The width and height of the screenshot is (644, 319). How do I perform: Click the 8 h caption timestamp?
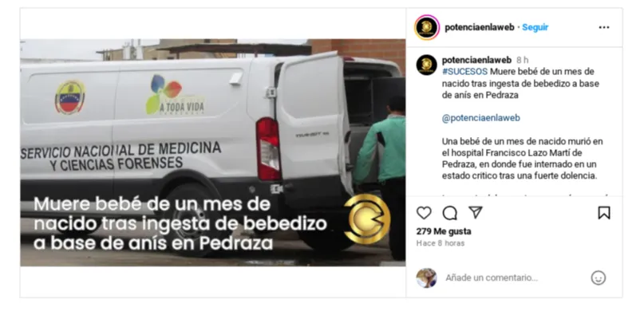point(523,61)
